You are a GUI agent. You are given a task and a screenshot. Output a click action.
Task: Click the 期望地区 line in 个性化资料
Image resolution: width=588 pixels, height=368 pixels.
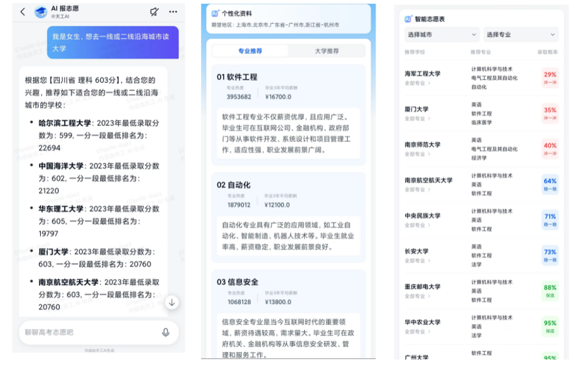[x=275, y=25]
